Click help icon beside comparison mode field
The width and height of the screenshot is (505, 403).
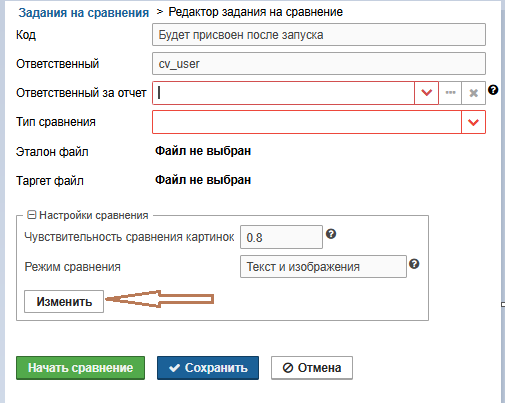(414, 264)
